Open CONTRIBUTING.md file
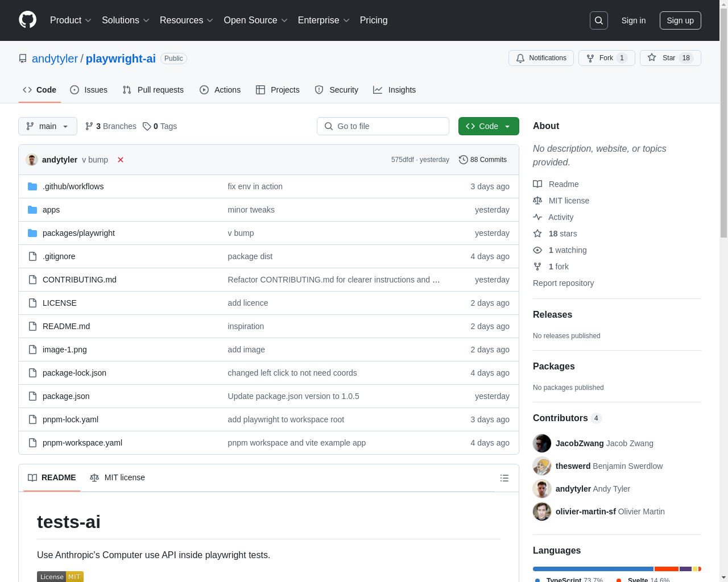 pos(80,280)
